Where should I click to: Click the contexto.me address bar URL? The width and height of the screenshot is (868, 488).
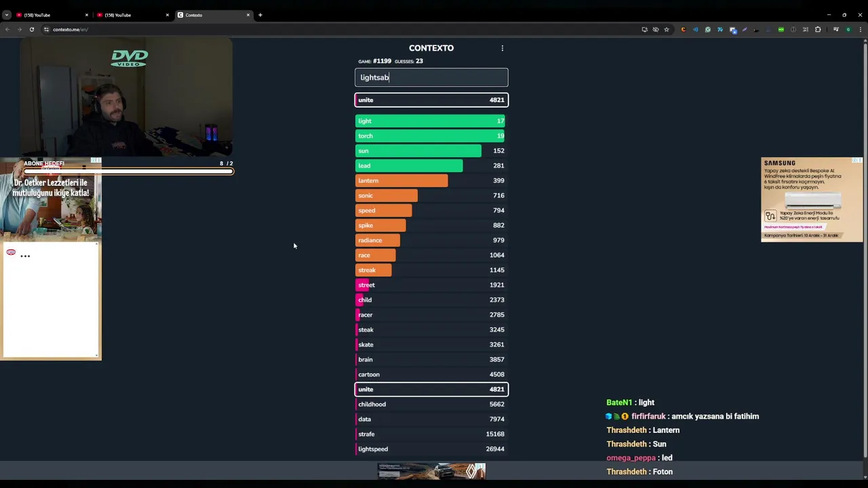[71, 29]
